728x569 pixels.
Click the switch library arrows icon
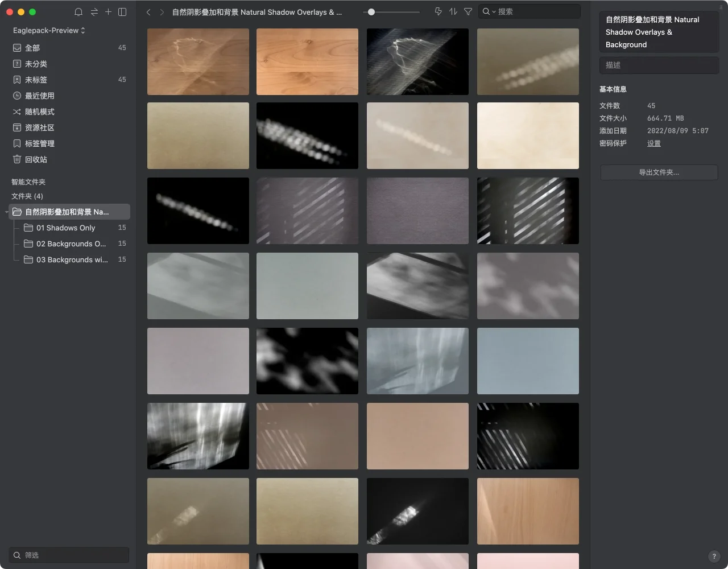tap(94, 12)
